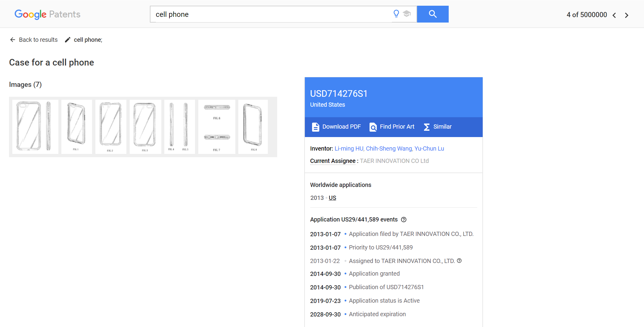
Task: Click the blue search magnifier button
Action: pyautogui.click(x=432, y=14)
